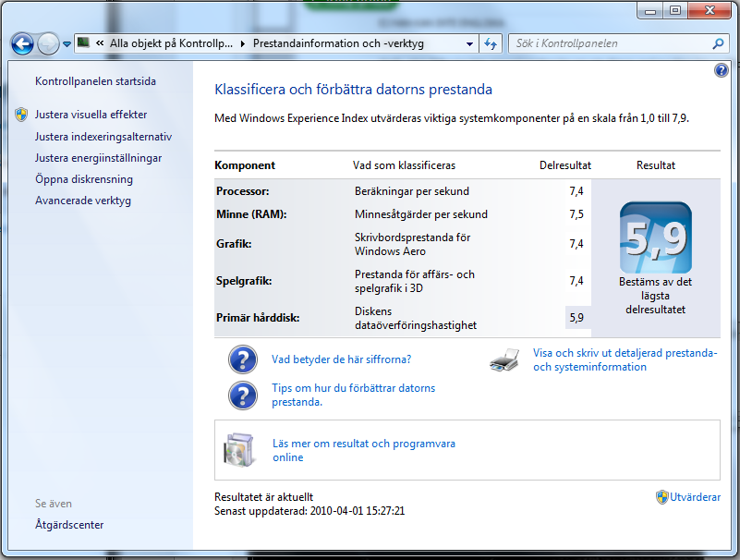Click the 'Komponent' column header
740x560 pixels.
click(x=245, y=165)
